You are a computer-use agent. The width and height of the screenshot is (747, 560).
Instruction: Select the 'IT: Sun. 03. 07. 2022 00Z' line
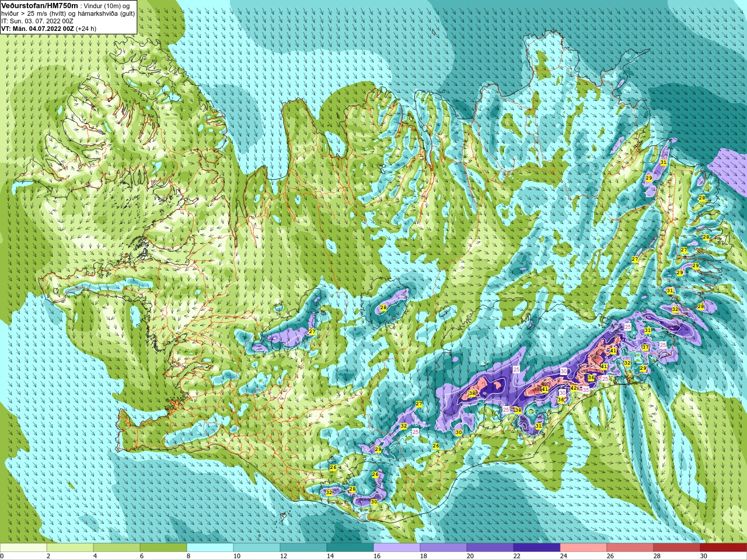click(37, 20)
